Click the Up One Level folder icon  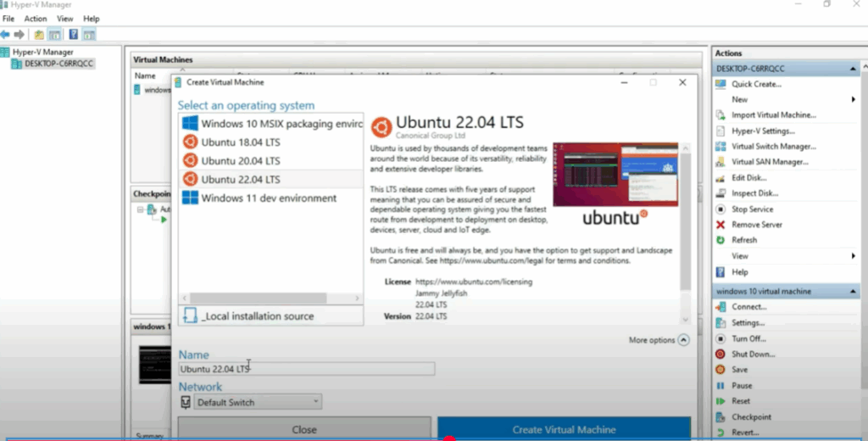pyautogui.click(x=39, y=35)
